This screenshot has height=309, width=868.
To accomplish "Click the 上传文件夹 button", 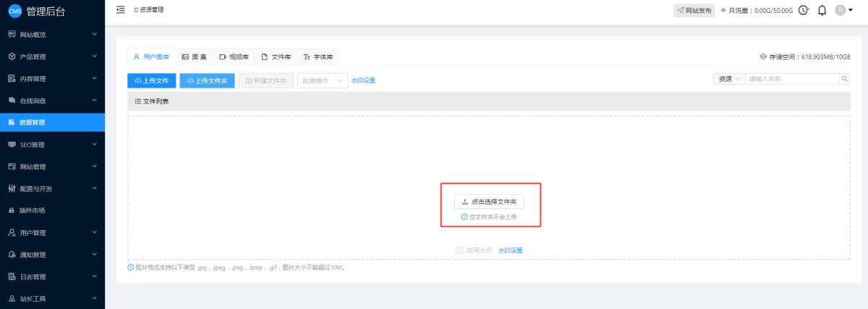I will (207, 80).
